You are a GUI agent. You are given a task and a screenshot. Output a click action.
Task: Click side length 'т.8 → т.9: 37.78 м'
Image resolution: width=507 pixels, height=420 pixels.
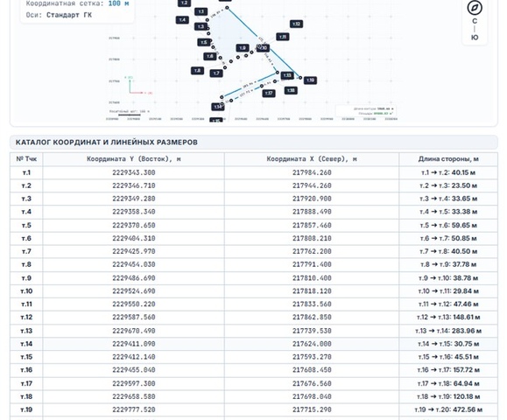[x=448, y=264]
